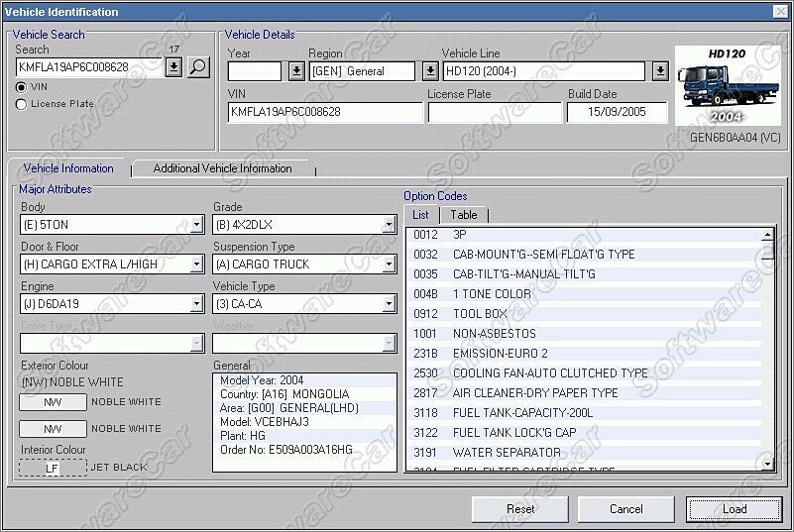Switch to the Table option codes tab

[x=463, y=215]
